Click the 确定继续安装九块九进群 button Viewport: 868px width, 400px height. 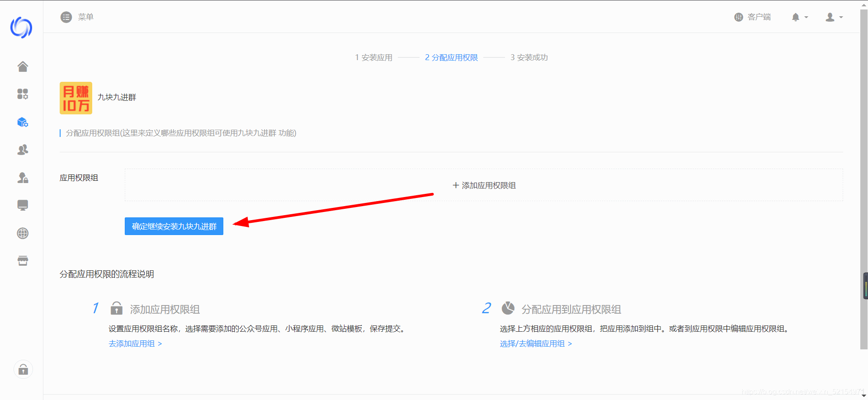click(x=174, y=226)
